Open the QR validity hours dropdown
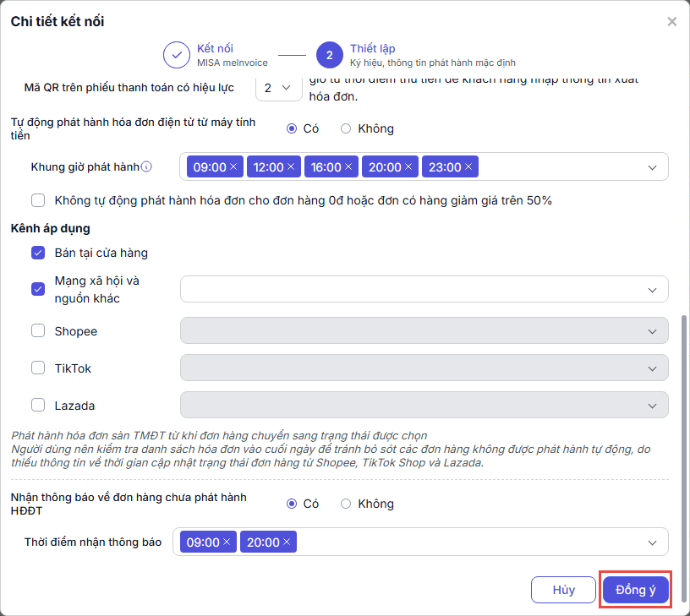The image size is (690, 616). click(x=278, y=87)
